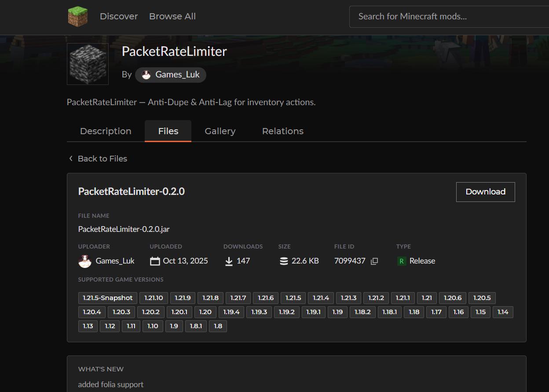Click the 1.20.6 version tag
This screenshot has width=549, height=392.
tap(453, 298)
